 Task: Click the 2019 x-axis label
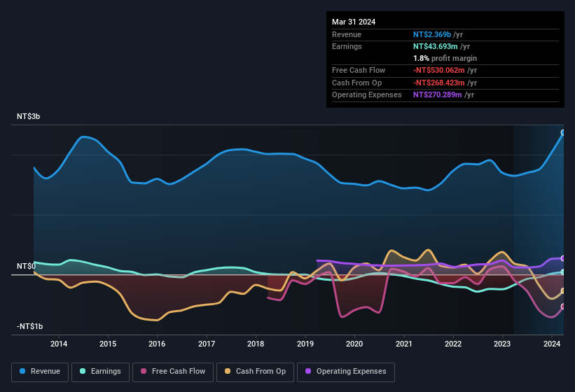305,344
